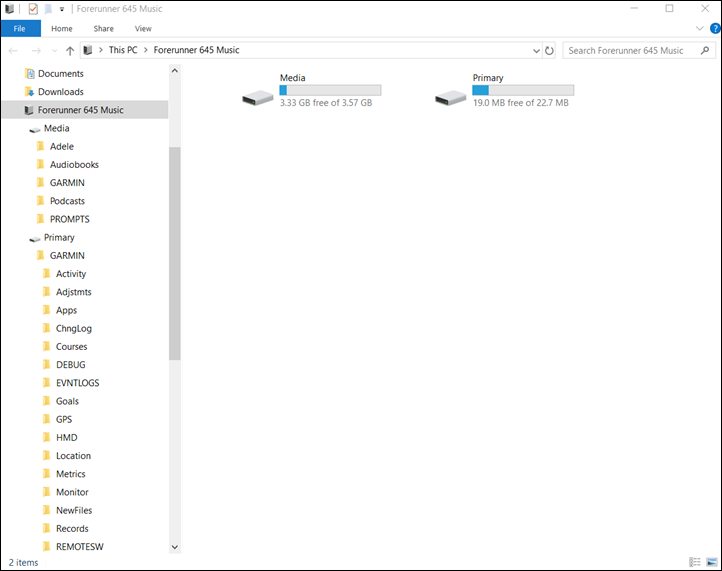Open recent locations dropdown arrow
The height and width of the screenshot is (571, 722).
(54, 51)
